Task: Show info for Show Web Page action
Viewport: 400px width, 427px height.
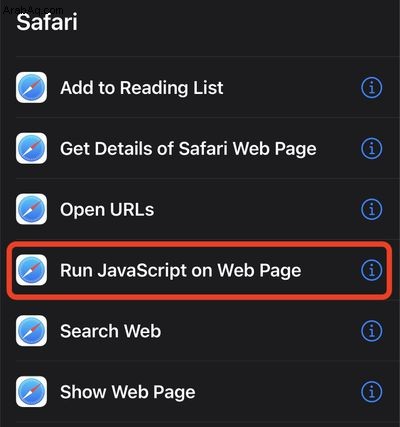Action: [372, 392]
